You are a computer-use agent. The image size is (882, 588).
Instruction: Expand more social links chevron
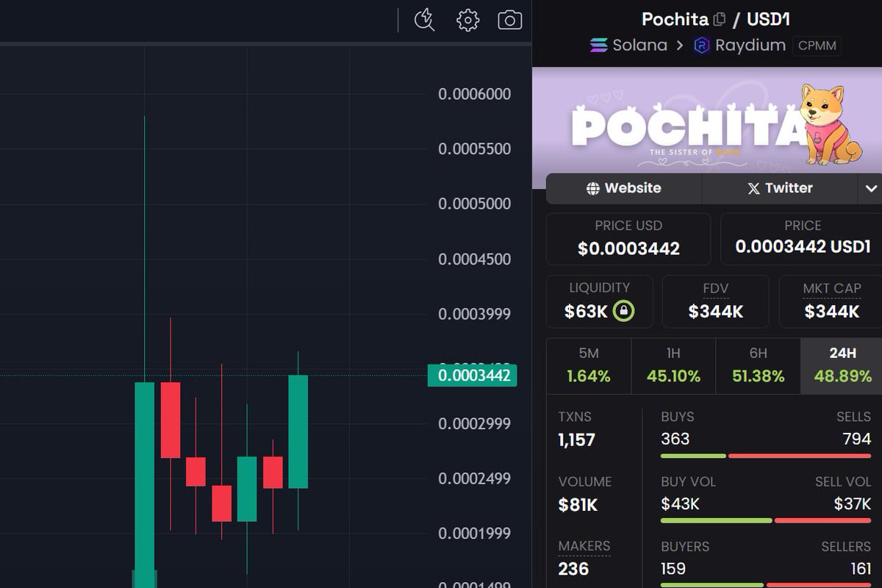click(871, 188)
